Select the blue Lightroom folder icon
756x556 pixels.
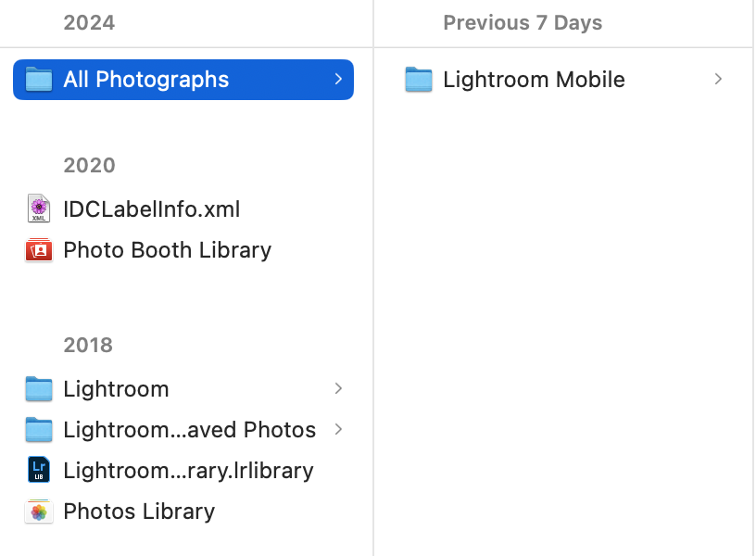[x=39, y=389]
